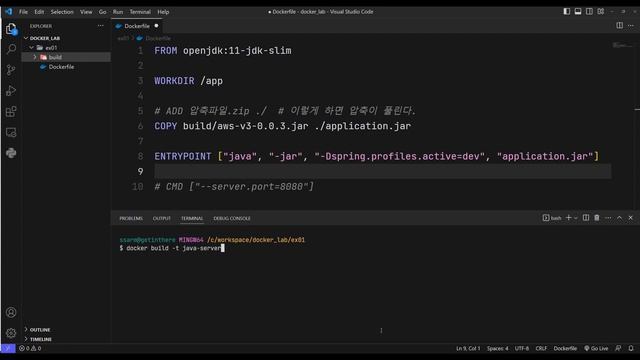The width and height of the screenshot is (640, 360).
Task: Click ex01 in the breadcrumb path
Action: [x=123, y=38]
